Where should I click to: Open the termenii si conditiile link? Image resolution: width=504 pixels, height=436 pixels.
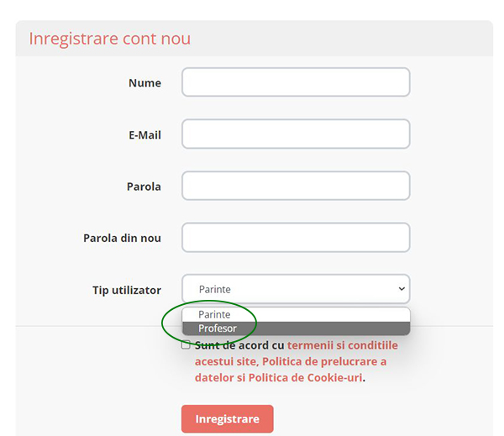pos(342,345)
